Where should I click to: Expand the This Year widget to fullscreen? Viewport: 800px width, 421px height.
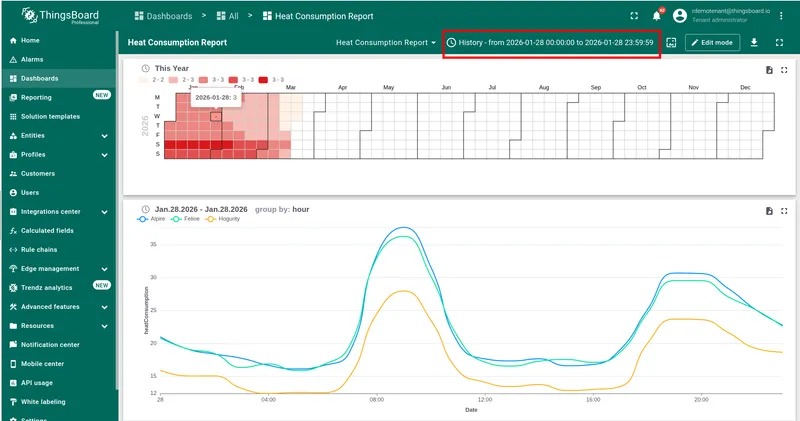(x=784, y=70)
